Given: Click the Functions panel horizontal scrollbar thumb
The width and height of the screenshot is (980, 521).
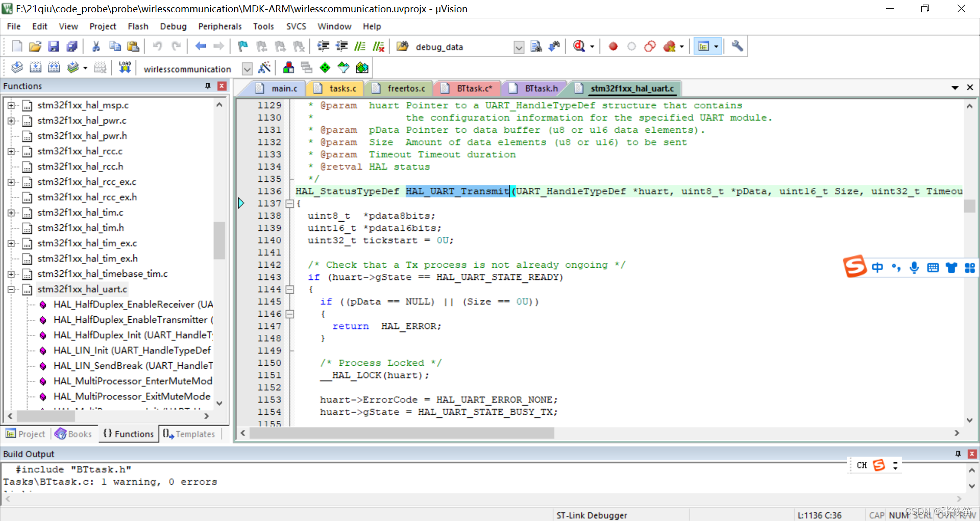Looking at the screenshot, I should (46, 416).
